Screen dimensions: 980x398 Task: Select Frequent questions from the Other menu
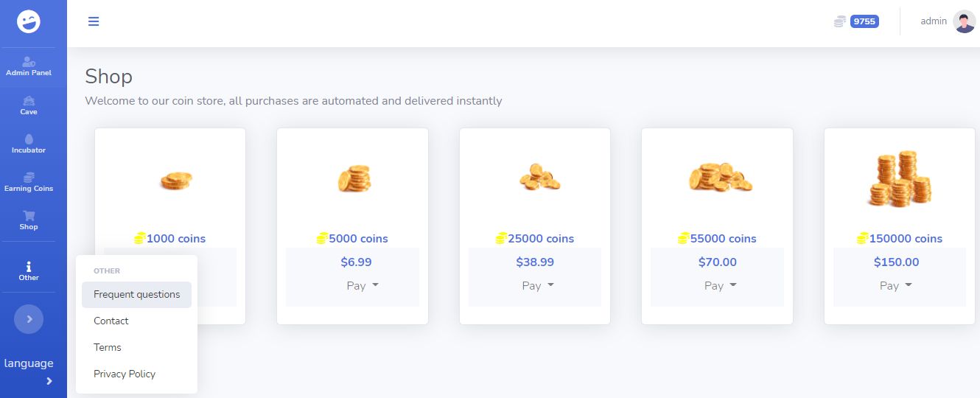click(x=136, y=295)
